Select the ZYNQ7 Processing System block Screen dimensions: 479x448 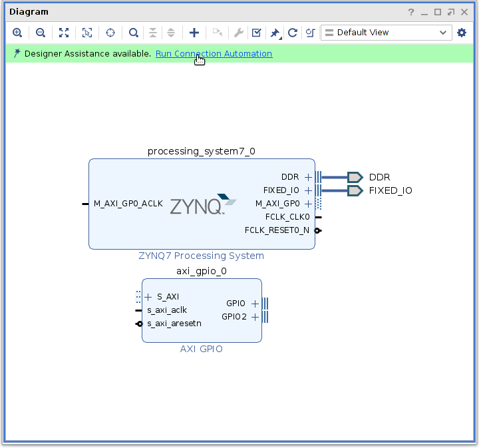click(x=201, y=204)
